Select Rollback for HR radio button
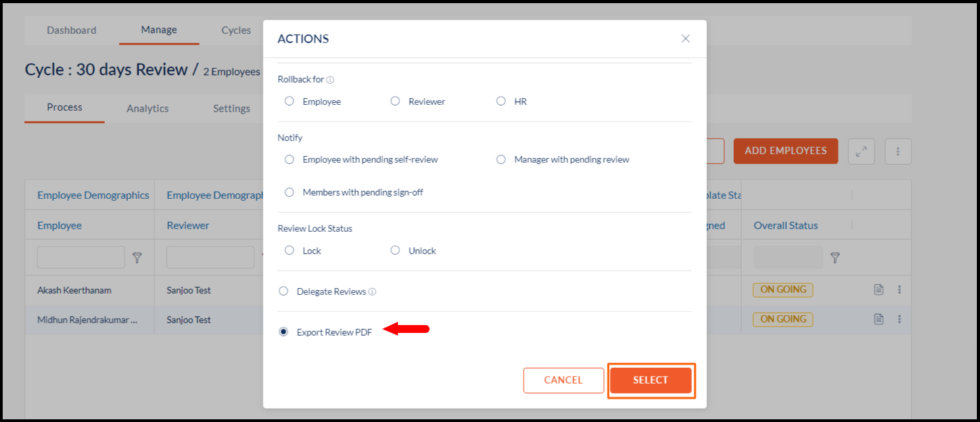This screenshot has height=422, width=980. pyautogui.click(x=501, y=101)
